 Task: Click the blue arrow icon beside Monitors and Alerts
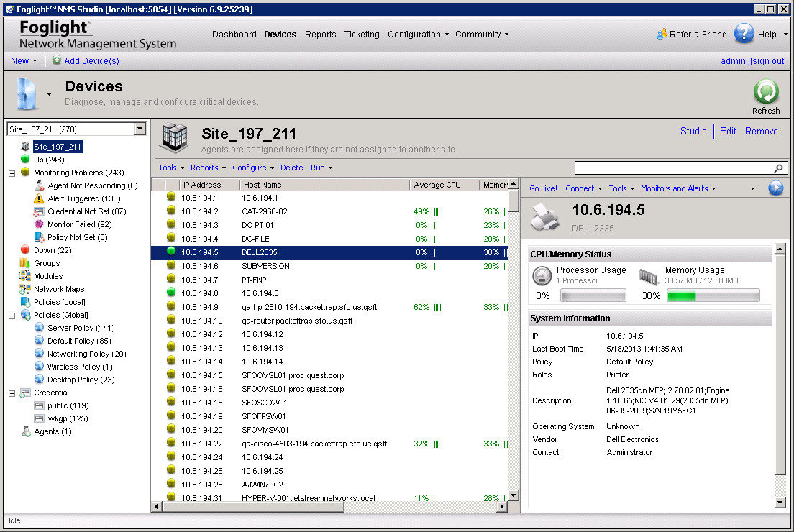pos(775,188)
